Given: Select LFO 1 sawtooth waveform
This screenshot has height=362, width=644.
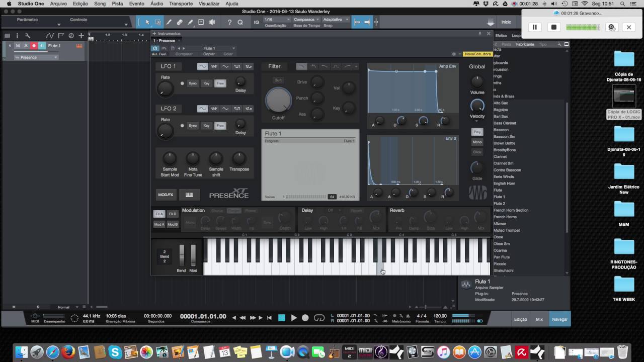Looking at the screenshot, I should 214,66.
